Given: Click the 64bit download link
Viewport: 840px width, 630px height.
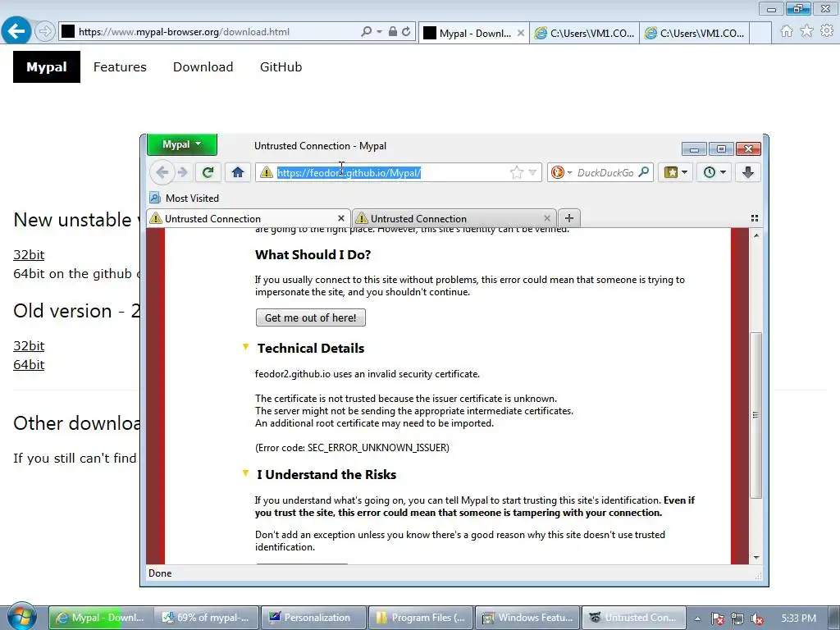Looking at the screenshot, I should (29, 365).
